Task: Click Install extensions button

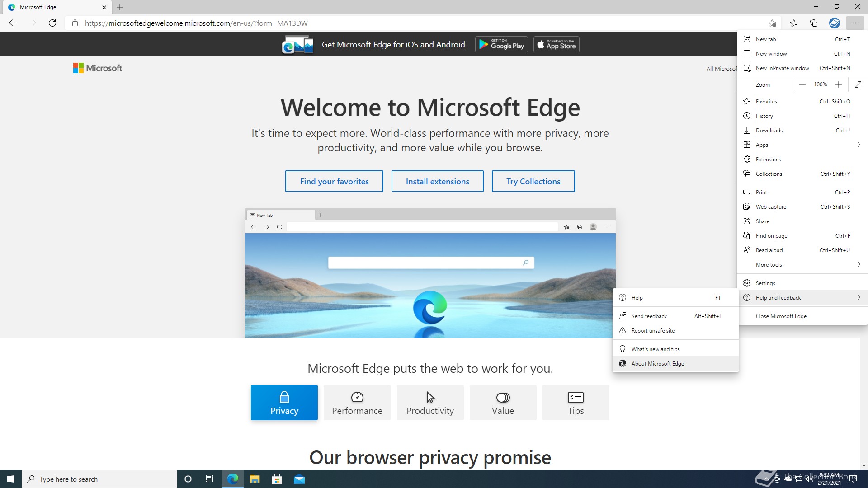Action: point(437,181)
